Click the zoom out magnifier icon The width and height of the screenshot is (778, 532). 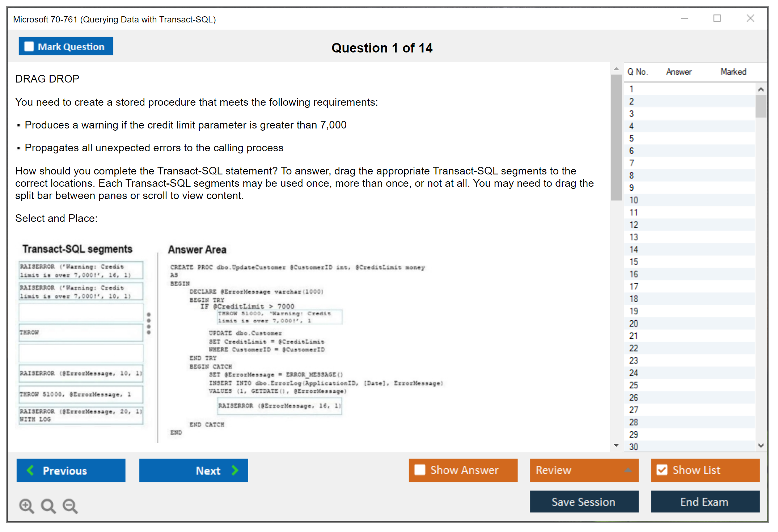pos(70,506)
